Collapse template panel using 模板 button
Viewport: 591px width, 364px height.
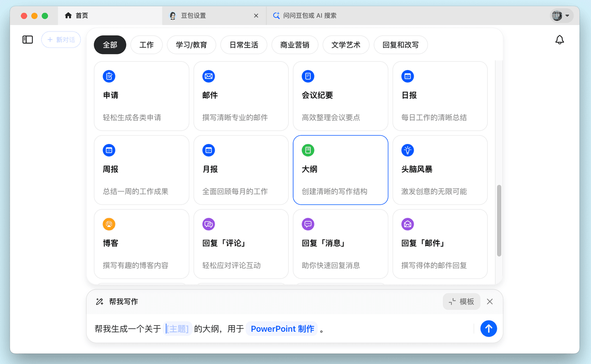(x=461, y=301)
